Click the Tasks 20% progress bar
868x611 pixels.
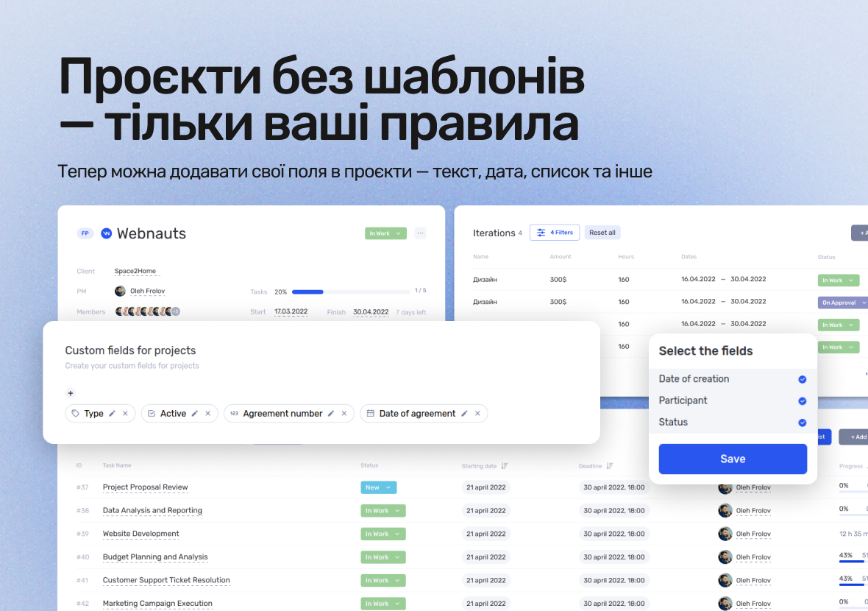350,292
